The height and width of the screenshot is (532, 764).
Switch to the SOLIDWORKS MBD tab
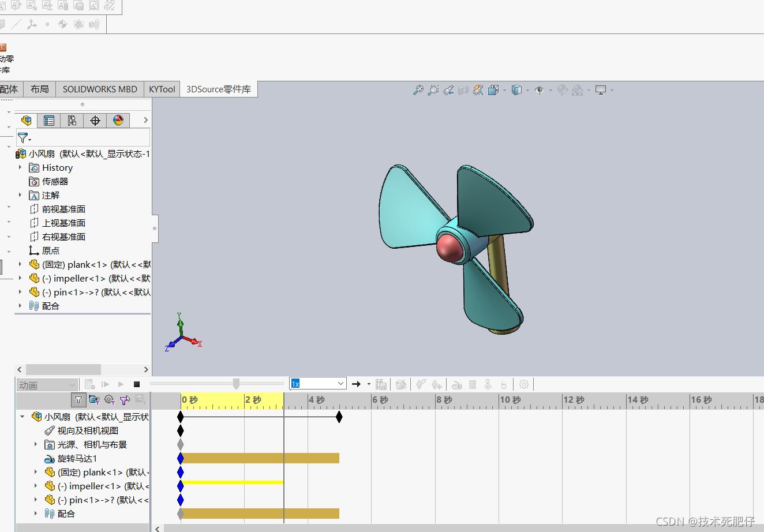(x=100, y=89)
